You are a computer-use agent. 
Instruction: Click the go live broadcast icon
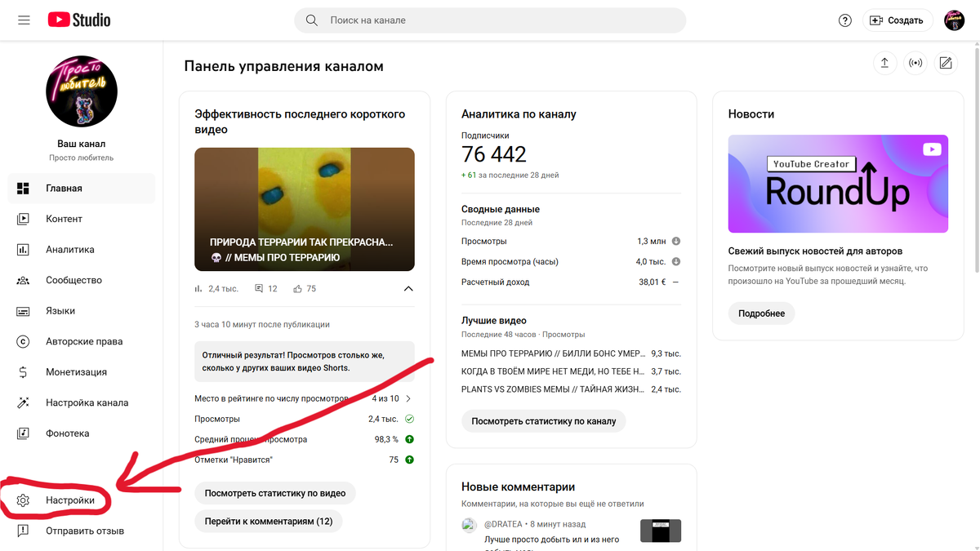[915, 63]
